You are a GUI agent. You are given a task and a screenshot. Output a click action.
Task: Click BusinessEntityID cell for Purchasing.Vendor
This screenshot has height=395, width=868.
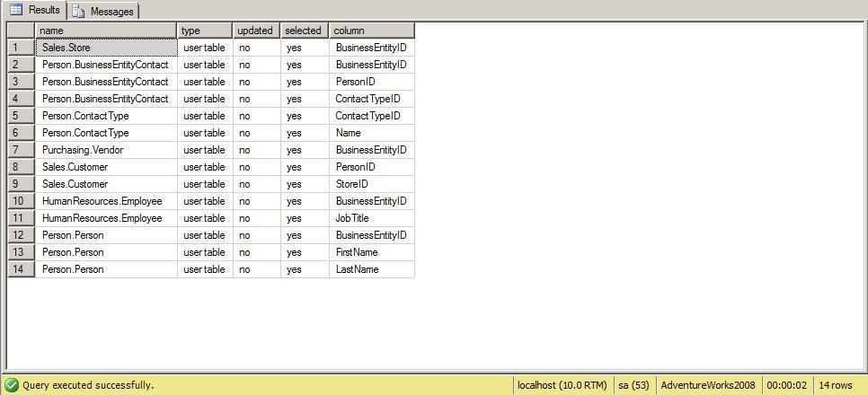pos(371,150)
